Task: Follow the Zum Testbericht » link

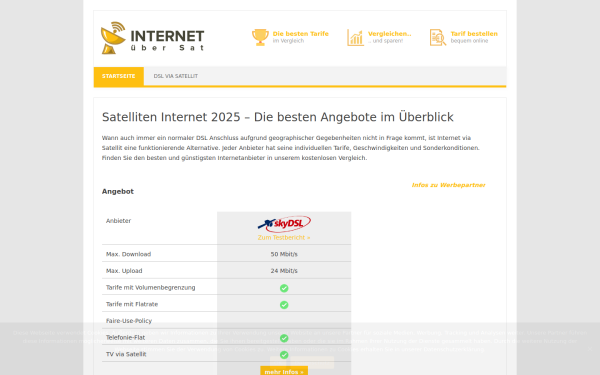Action: [x=284, y=238]
